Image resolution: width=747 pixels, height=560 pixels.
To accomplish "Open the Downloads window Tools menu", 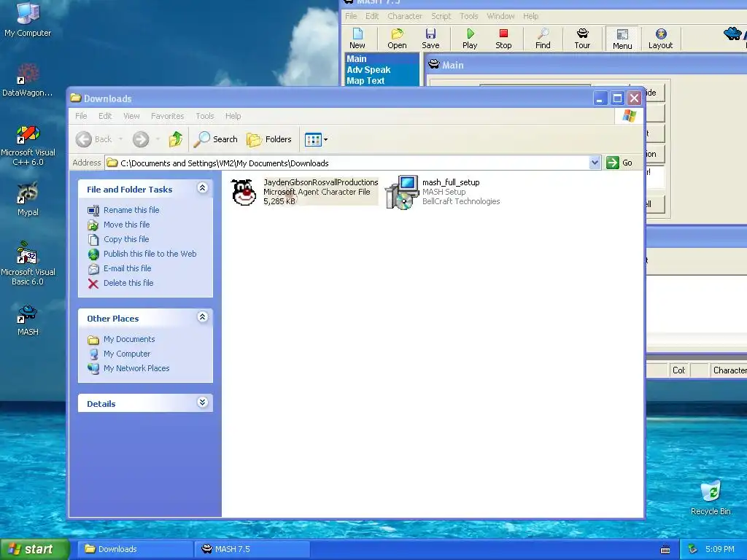I will (205, 116).
